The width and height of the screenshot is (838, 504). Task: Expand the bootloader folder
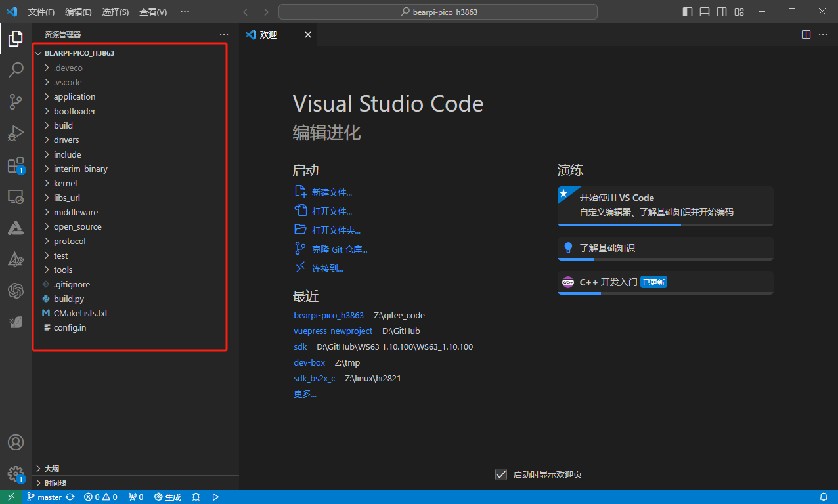pyautogui.click(x=135, y=111)
